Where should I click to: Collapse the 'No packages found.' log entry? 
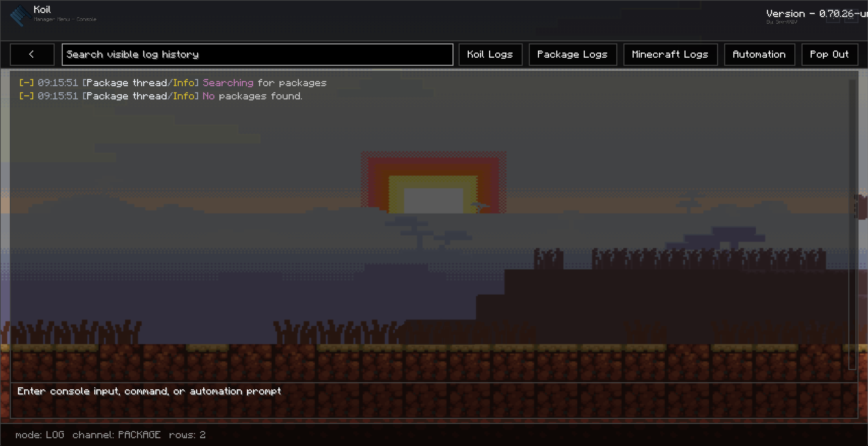[x=26, y=96]
